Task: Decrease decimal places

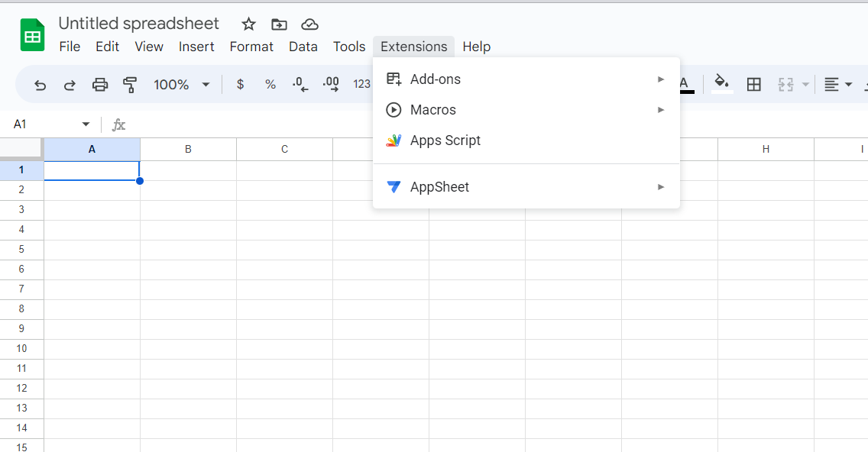Action: (x=300, y=84)
